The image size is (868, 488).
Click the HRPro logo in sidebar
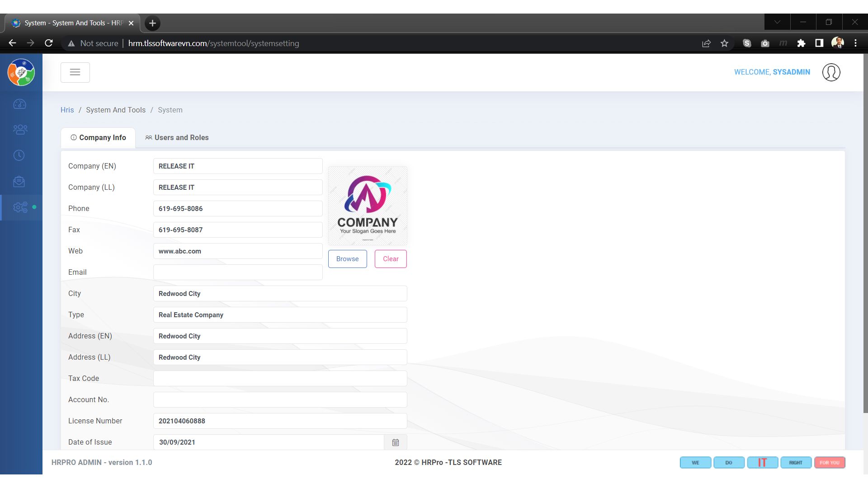(x=21, y=72)
